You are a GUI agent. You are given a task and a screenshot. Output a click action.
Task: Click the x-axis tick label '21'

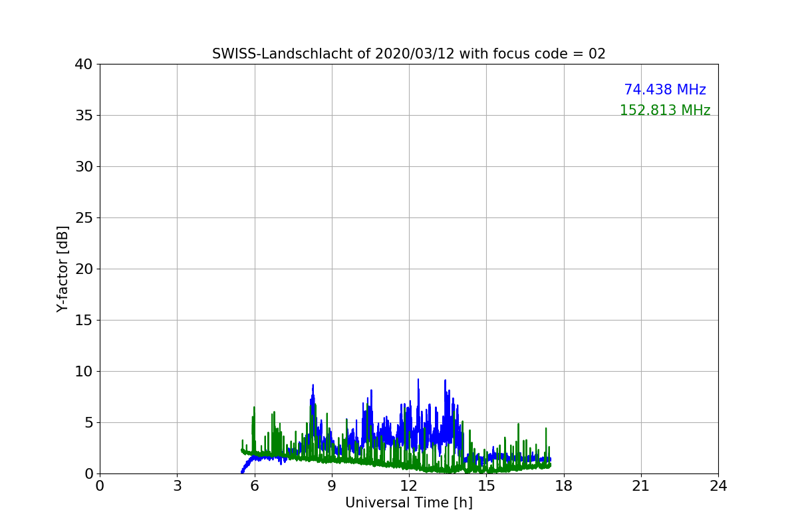point(641,486)
